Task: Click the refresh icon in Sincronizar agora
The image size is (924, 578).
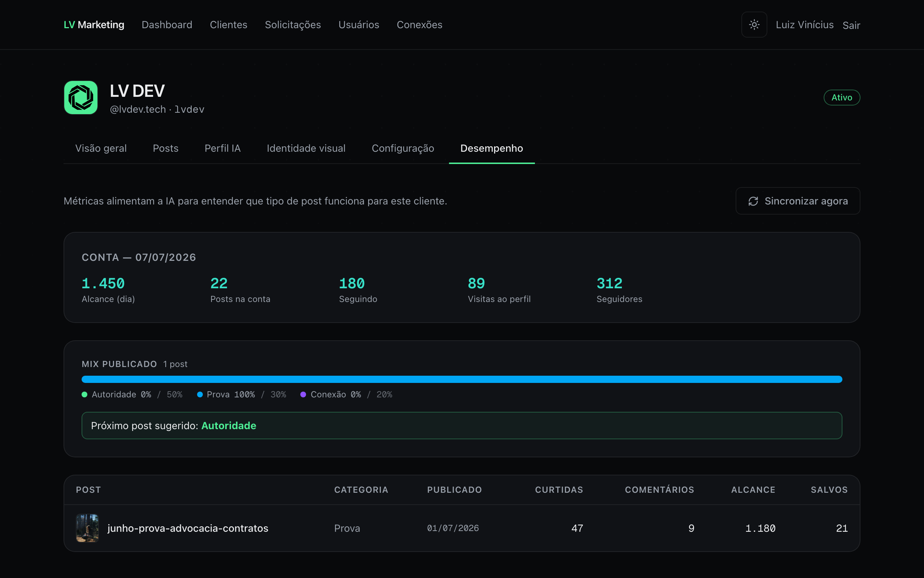Action: tap(753, 201)
